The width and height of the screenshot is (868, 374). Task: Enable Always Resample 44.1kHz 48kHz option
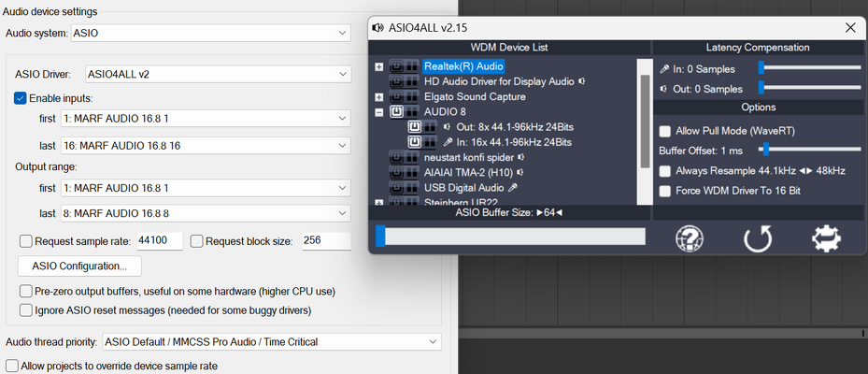665,171
